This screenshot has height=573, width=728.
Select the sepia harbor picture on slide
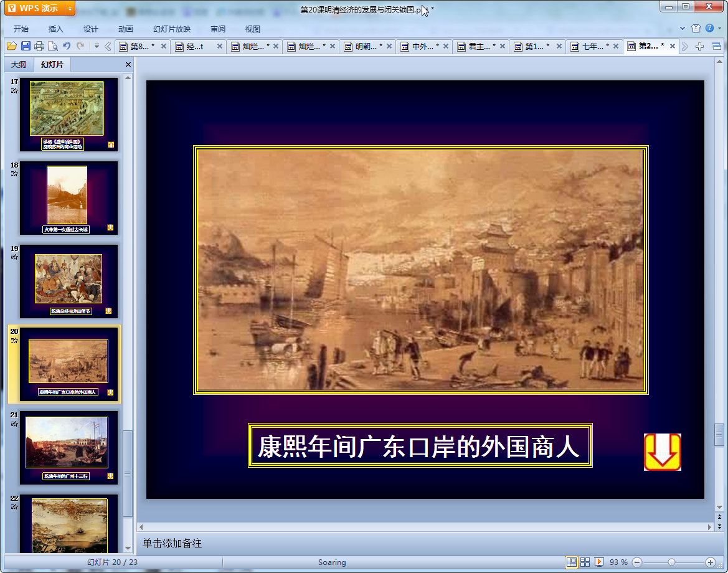point(420,270)
